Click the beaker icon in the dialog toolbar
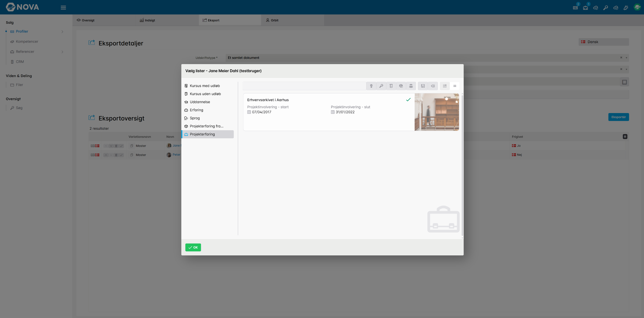Image resolution: width=644 pixels, height=318 pixels. click(391, 86)
